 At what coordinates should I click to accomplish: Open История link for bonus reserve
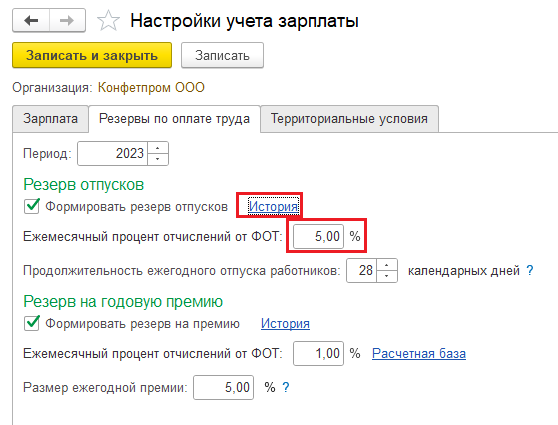click(285, 324)
